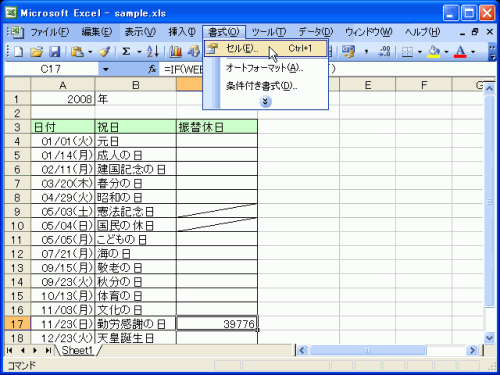Select the cell showing 2008

pyautogui.click(x=63, y=99)
